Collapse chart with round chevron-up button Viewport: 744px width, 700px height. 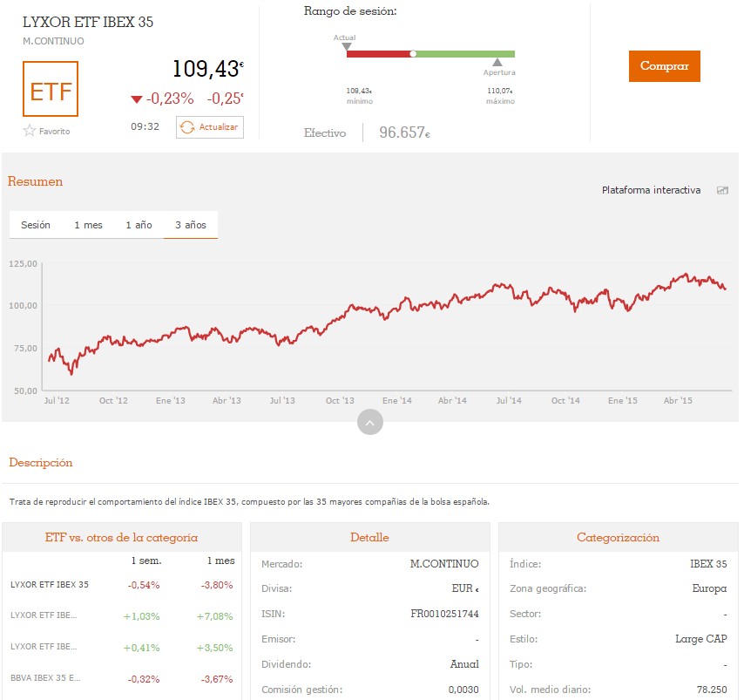[x=370, y=422]
